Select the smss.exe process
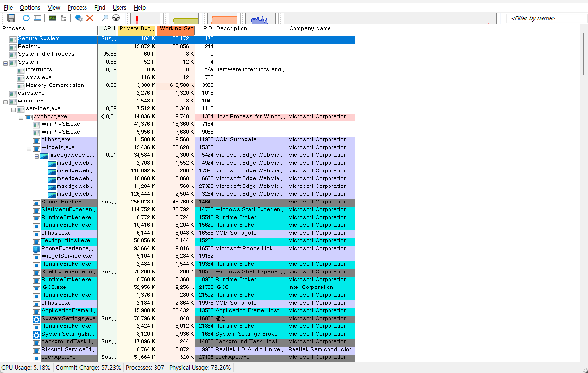The width and height of the screenshot is (588, 373). point(178,78)
